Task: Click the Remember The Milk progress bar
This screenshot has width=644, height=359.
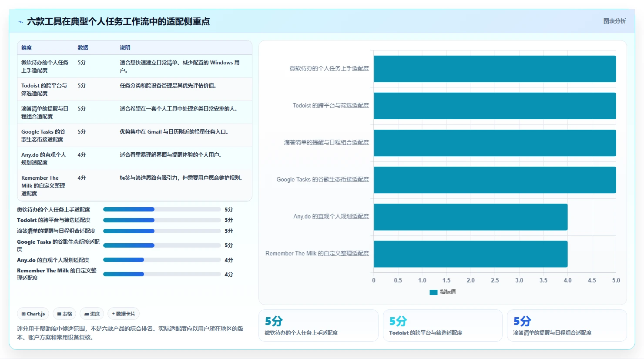Action: point(162,274)
